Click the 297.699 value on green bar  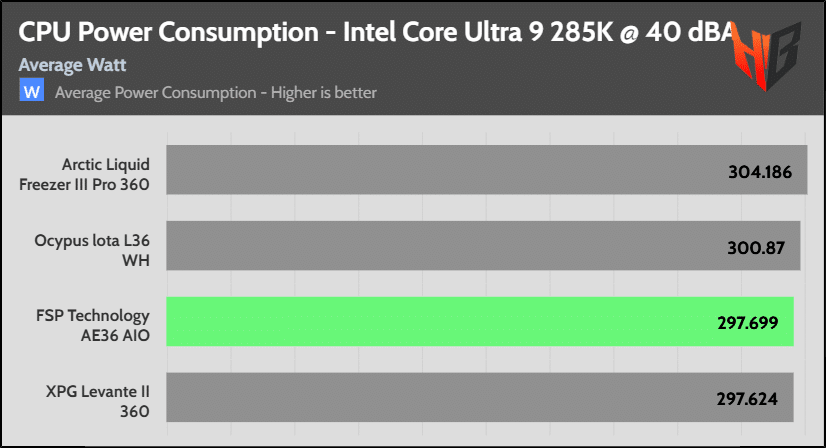click(x=748, y=323)
